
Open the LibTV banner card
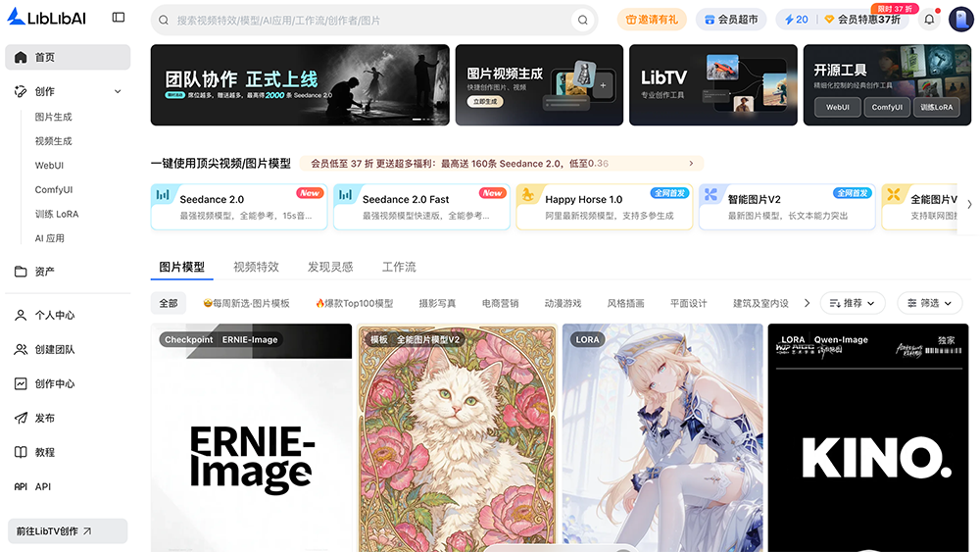pos(713,85)
